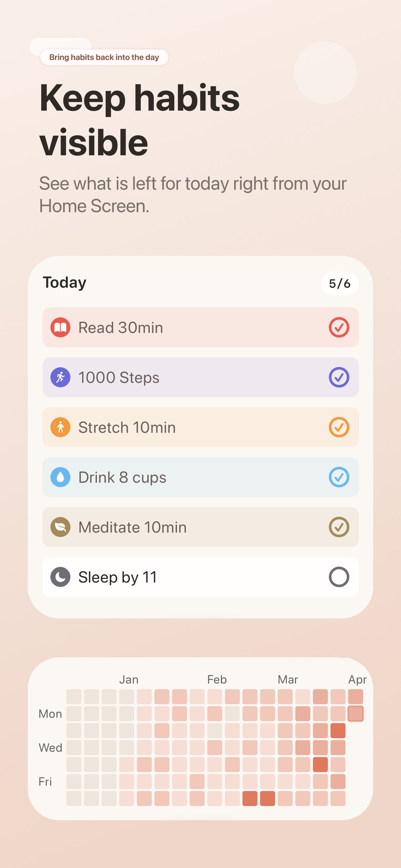Tap the red book icon for Read 30min
Viewport: 401px width, 868px height.
click(x=60, y=327)
